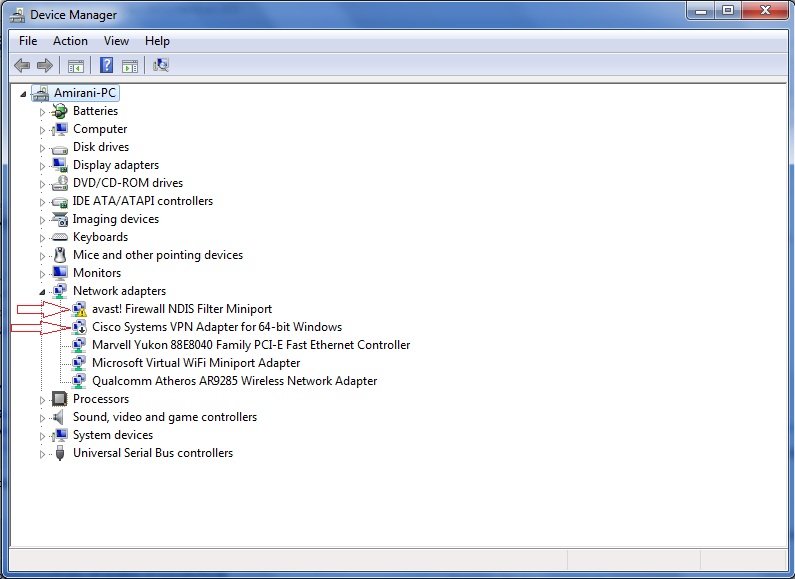Viewport: 795px width, 579px height.
Task: Select the Display adapters label
Action: 116,165
